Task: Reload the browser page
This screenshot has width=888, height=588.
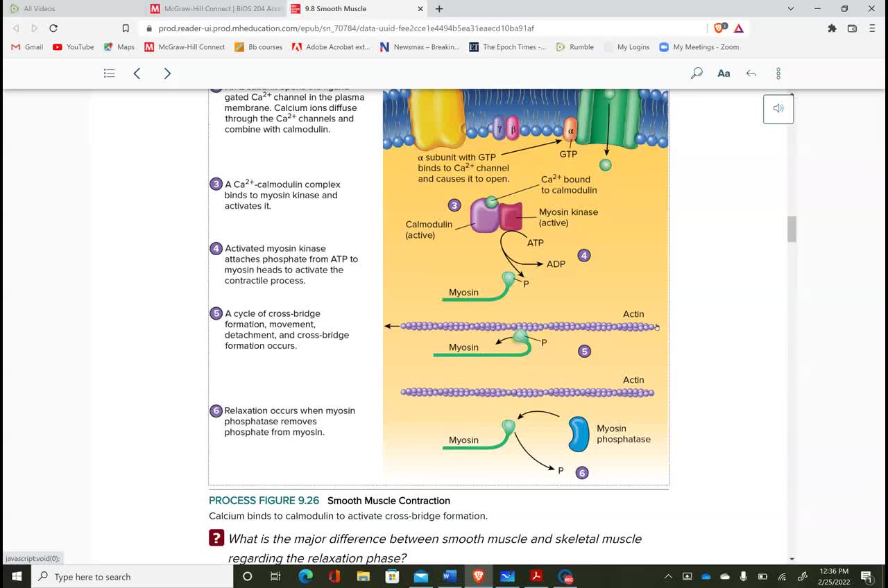Action: (53, 28)
